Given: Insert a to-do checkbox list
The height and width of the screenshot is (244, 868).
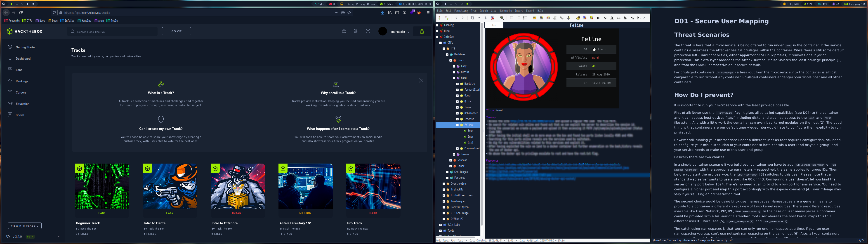Looking at the screenshot, I should click(525, 18).
